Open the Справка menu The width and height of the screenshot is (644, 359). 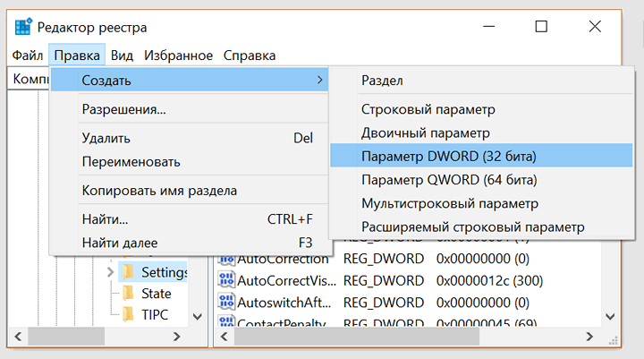(250, 56)
